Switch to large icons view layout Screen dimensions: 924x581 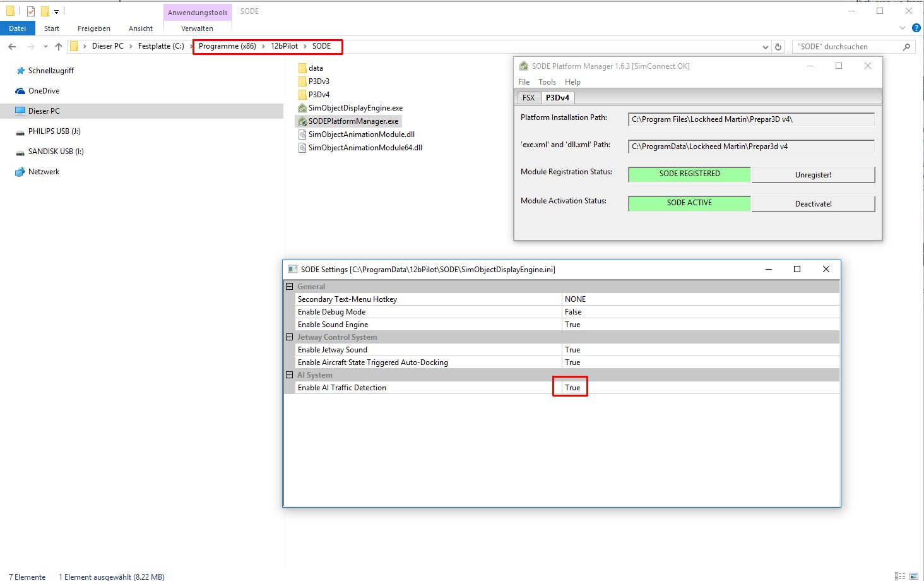point(913,576)
